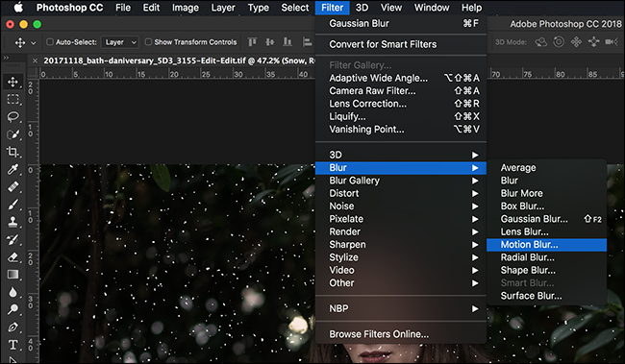Screen dimensions: 625x364
Task: Open the Photoshop CC menu
Action: pyautogui.click(x=70, y=8)
